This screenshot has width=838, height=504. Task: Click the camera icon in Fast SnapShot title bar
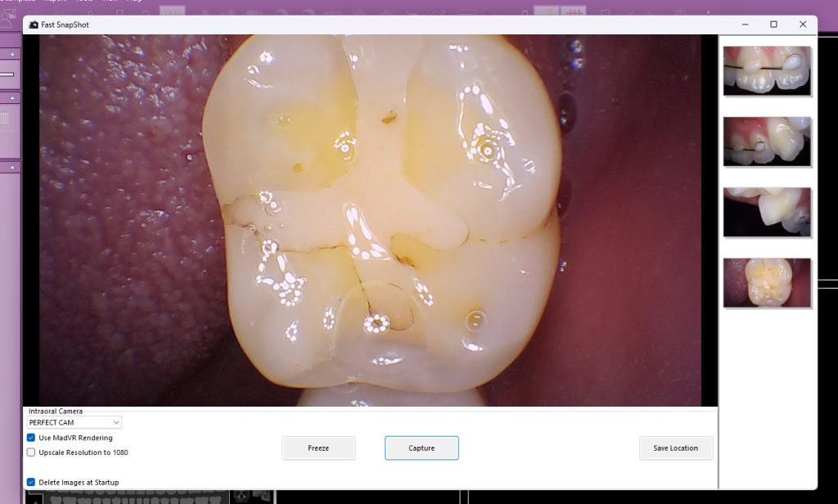pos(34,25)
